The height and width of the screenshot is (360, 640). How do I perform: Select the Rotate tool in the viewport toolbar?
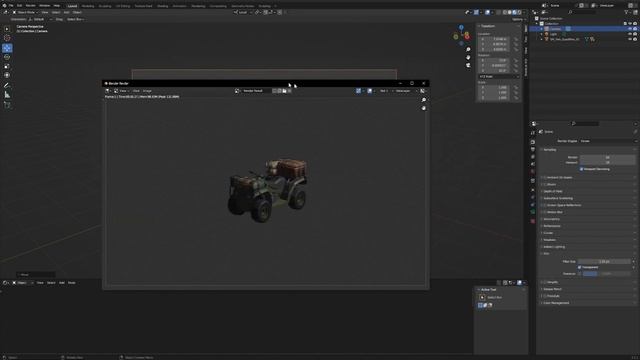pyautogui.click(x=7, y=57)
